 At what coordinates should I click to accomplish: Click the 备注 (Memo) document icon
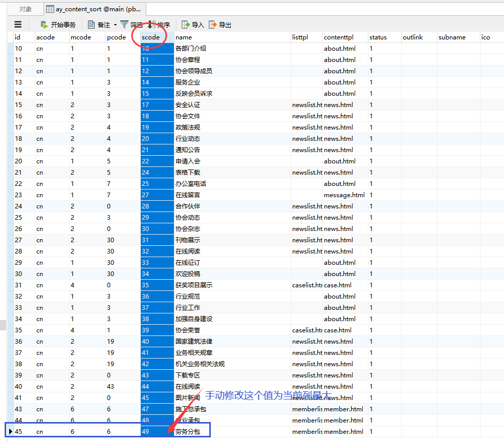pyautogui.click(x=91, y=25)
